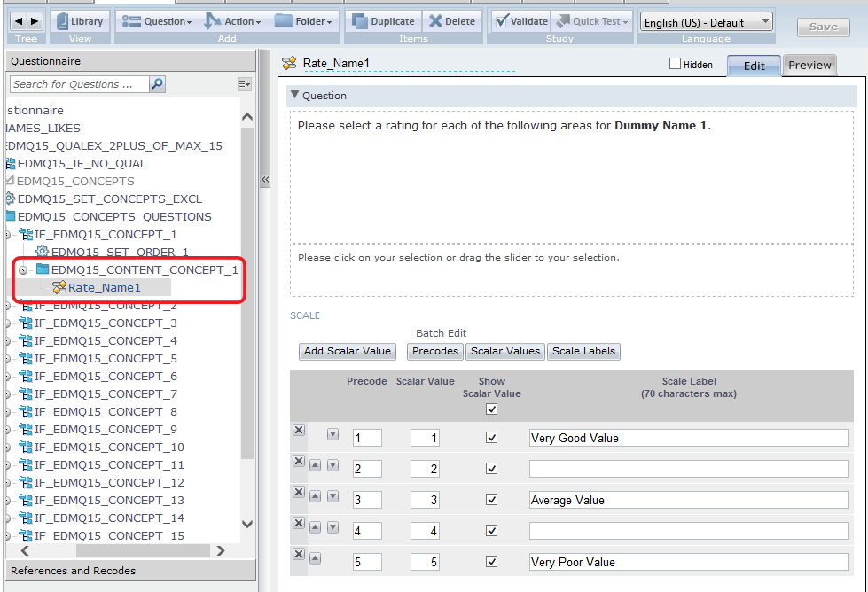Delete the Very Poor Value scale row
The width and height of the screenshot is (868, 592).
click(299, 554)
